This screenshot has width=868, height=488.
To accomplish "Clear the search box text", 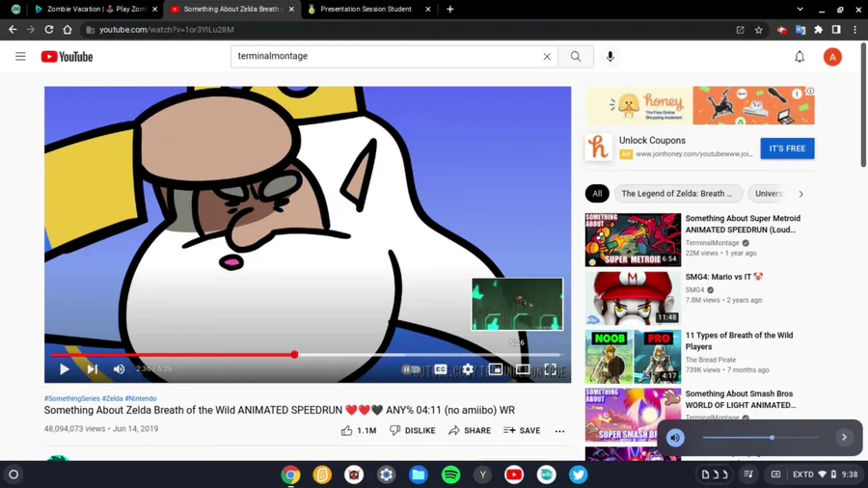I will [547, 57].
